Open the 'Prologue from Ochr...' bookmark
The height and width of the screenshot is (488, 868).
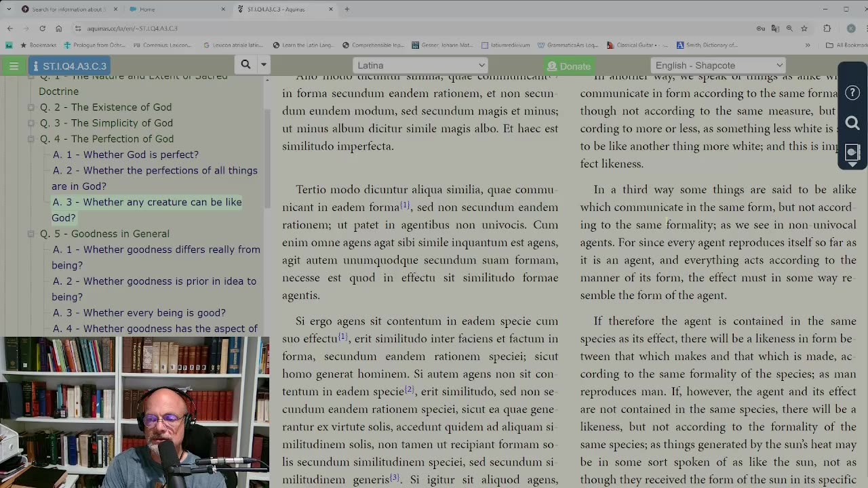[94, 45]
